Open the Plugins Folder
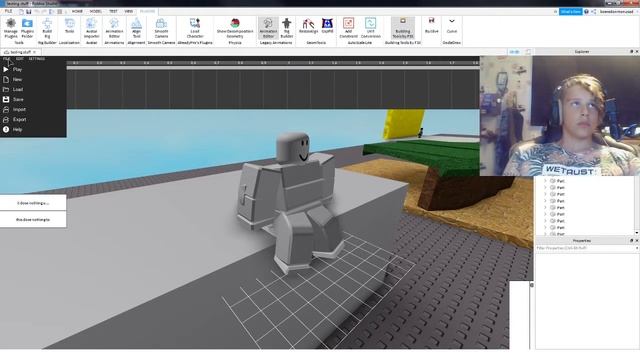This screenshot has width=640, height=360. click(x=27, y=28)
